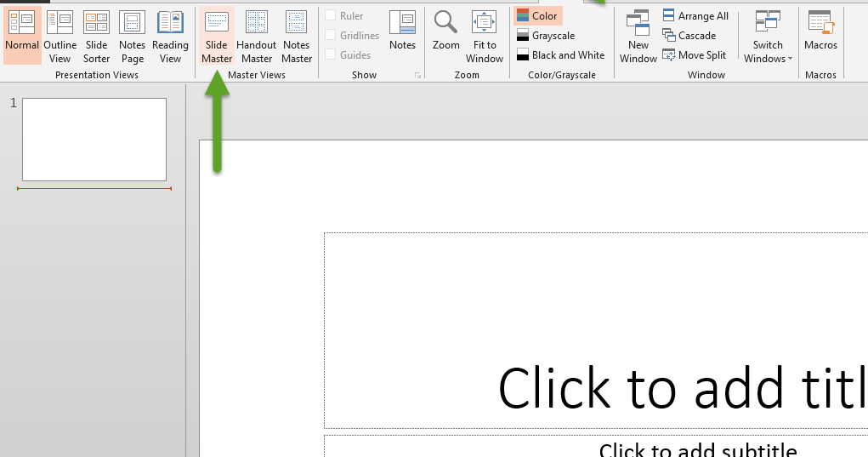Enable the Ruler checkbox
The image size is (868, 457).
pos(331,15)
